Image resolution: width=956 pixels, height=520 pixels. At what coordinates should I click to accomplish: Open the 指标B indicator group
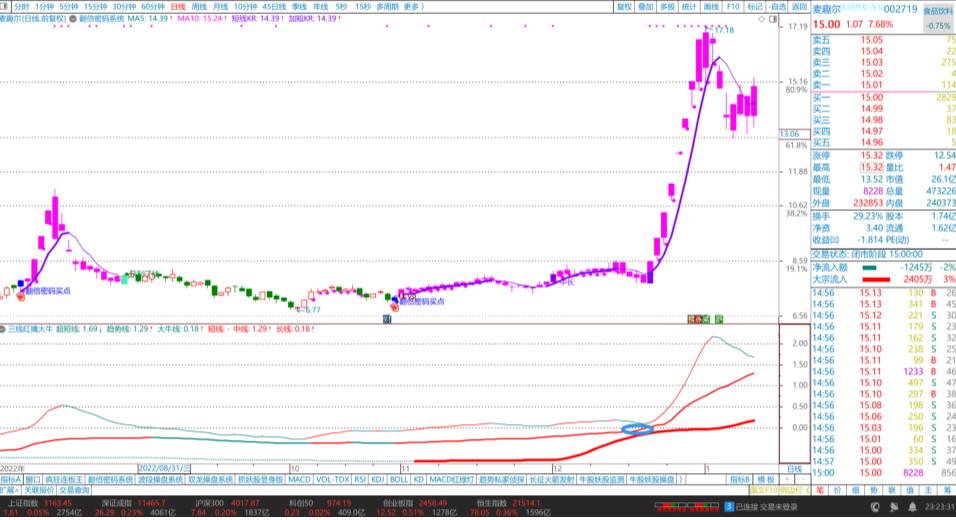[740, 480]
